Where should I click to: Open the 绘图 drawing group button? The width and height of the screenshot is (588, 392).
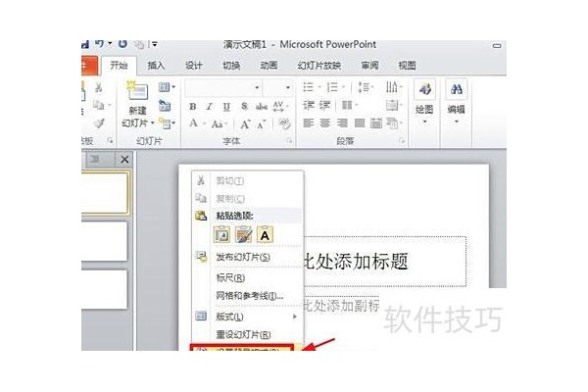tap(424, 102)
